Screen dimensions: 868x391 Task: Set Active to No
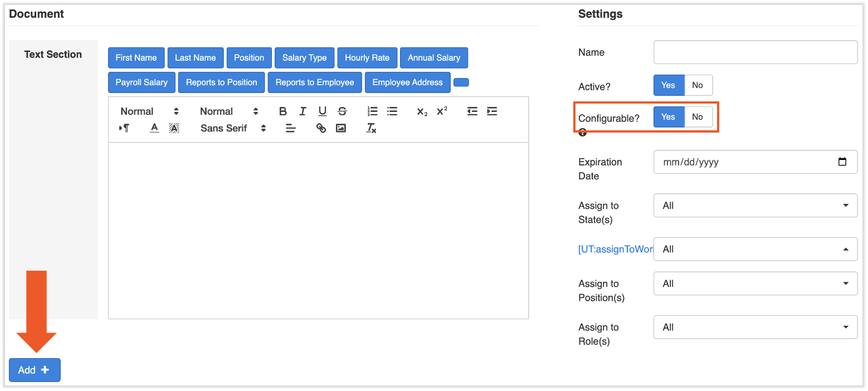click(698, 85)
